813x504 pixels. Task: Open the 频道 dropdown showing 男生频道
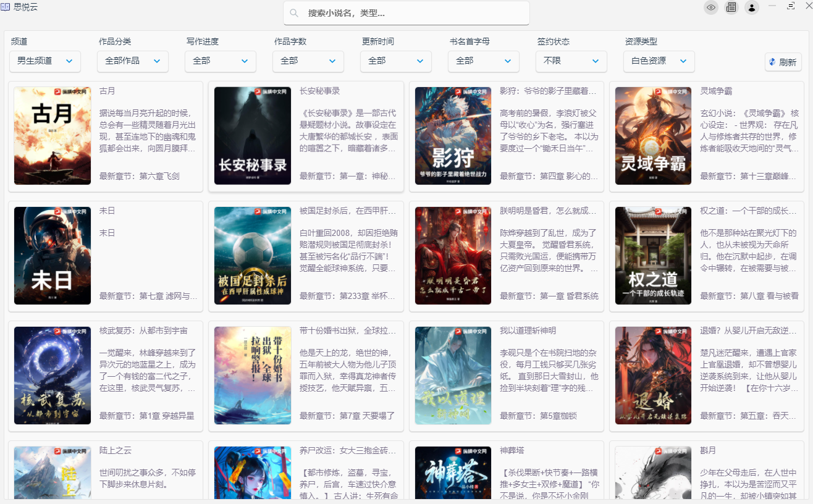click(x=45, y=61)
